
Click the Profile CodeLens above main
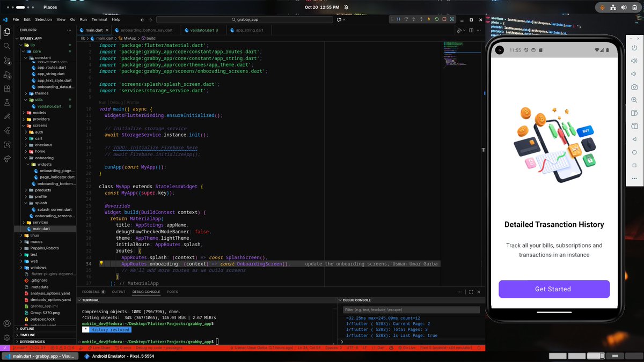point(133,102)
